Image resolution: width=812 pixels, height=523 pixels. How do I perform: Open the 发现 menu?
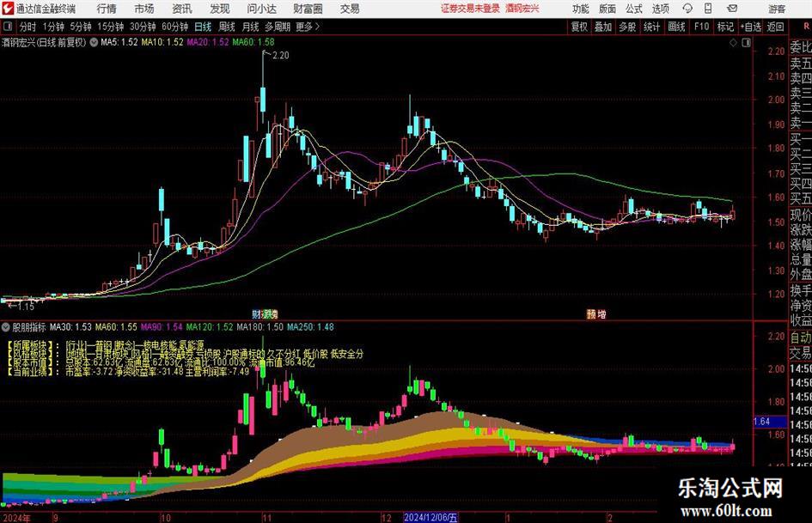(x=220, y=9)
